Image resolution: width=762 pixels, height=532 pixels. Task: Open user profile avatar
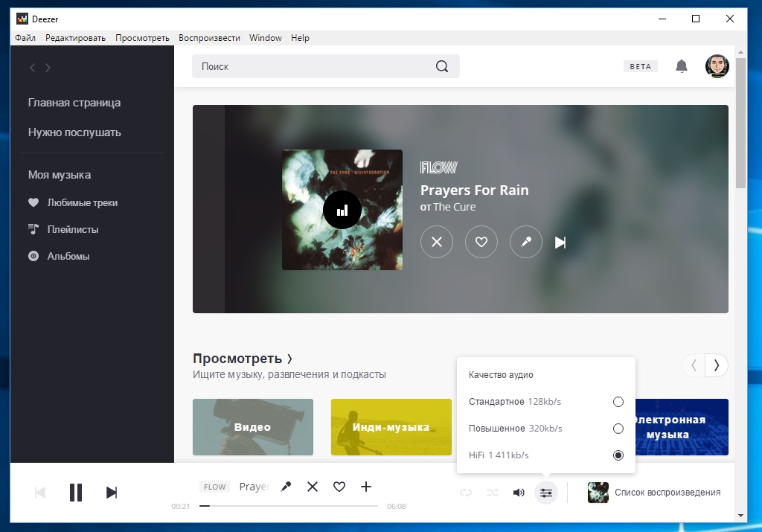point(717,66)
